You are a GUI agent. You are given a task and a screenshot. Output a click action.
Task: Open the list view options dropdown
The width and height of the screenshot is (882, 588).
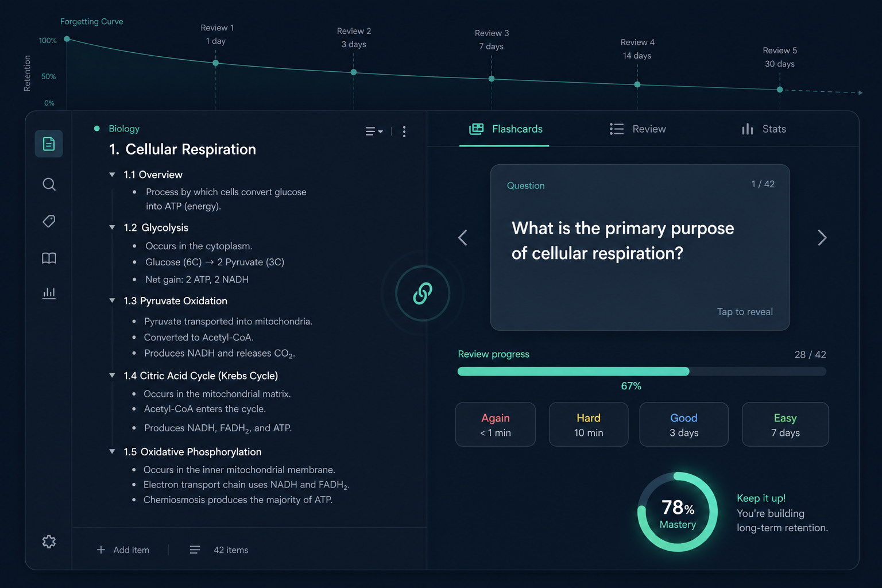click(x=374, y=131)
